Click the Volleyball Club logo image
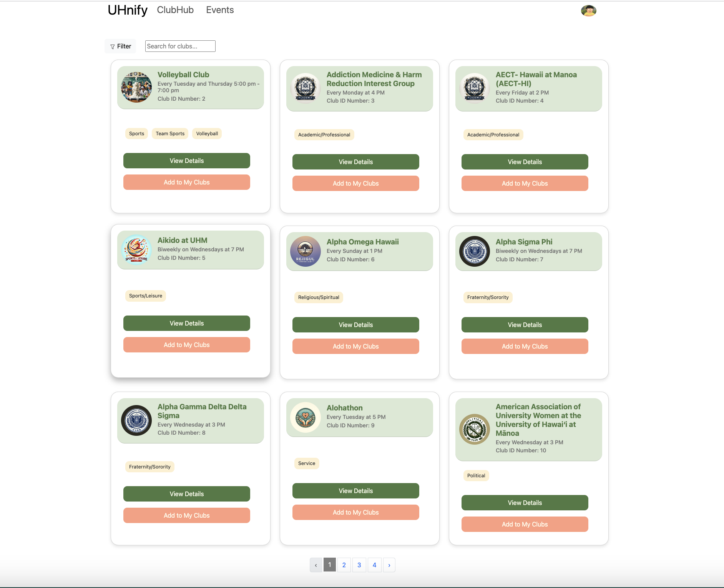724x588 pixels. [x=137, y=87]
